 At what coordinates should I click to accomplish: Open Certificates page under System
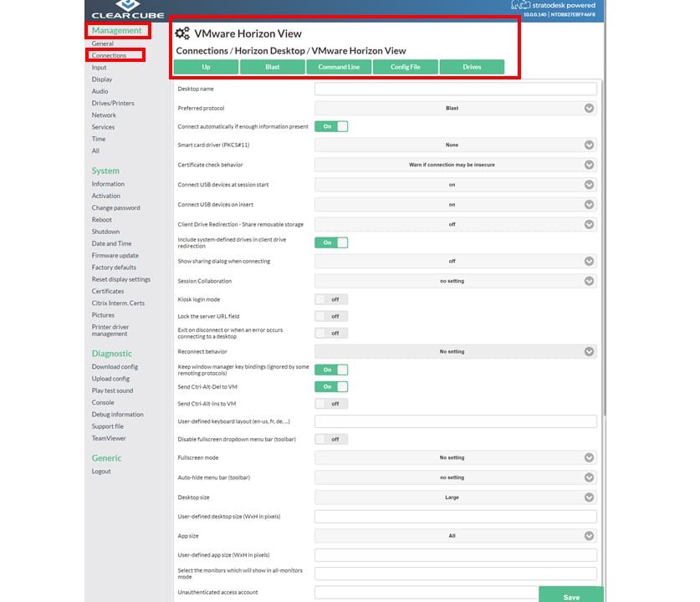pos(108,292)
